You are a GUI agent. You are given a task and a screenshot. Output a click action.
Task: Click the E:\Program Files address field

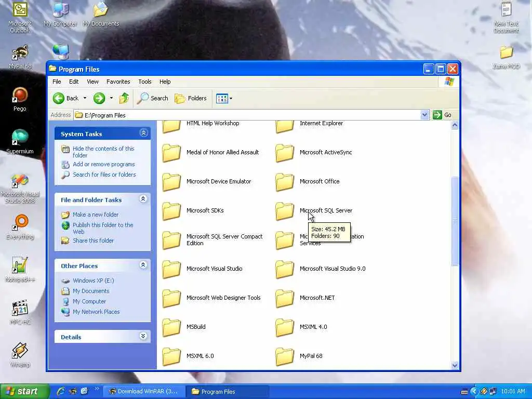[x=251, y=115]
